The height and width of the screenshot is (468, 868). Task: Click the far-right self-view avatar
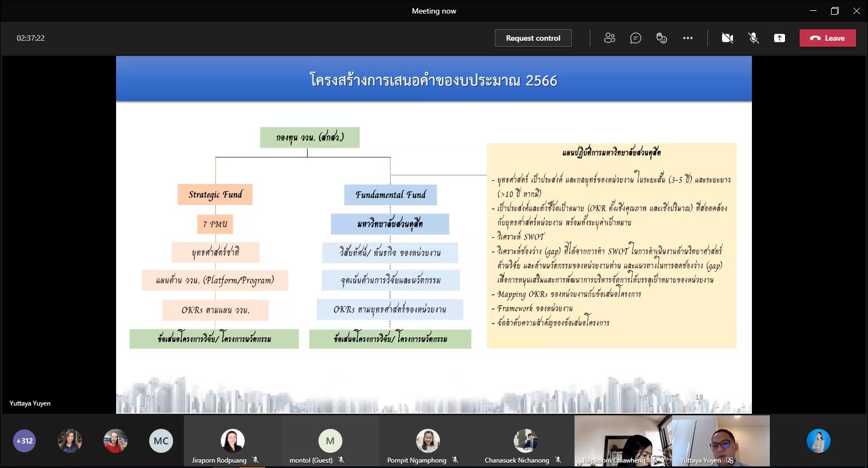point(818,441)
